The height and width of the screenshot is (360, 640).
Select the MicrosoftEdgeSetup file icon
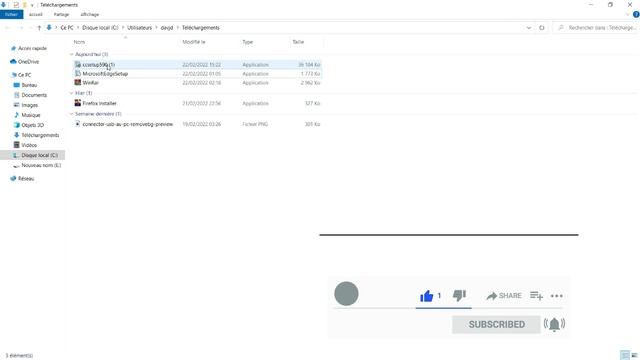click(x=78, y=73)
